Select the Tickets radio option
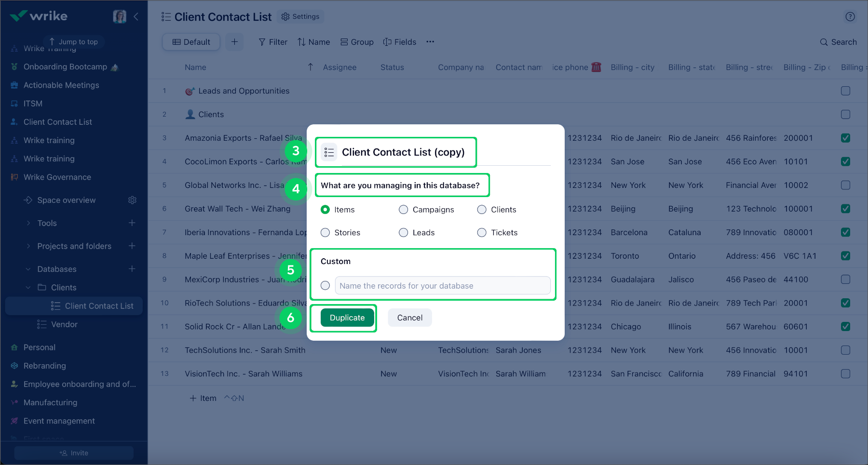 click(x=482, y=233)
